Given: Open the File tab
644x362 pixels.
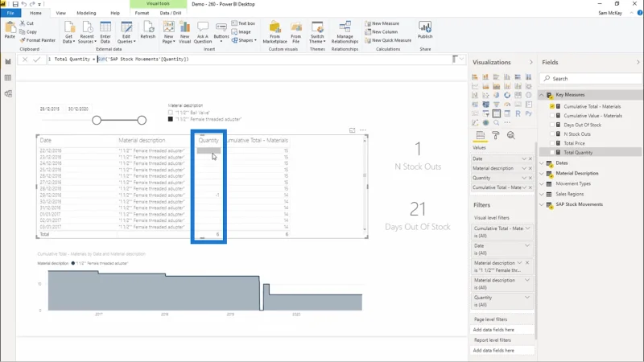Looking at the screenshot, I should pos(10,13).
